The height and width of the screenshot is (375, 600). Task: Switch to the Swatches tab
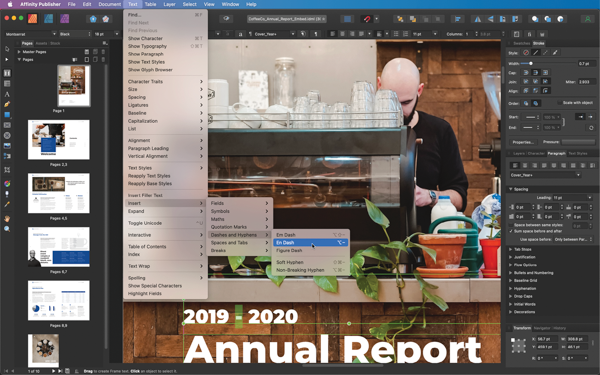(522, 43)
